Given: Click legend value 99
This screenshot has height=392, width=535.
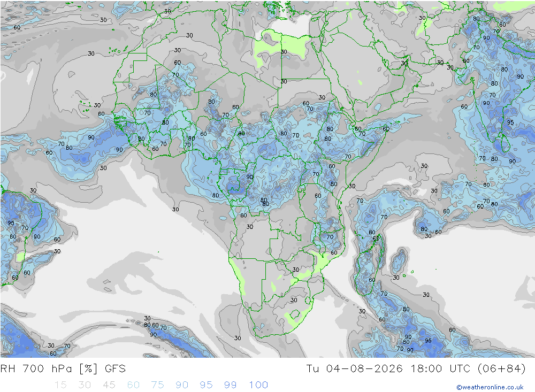Looking at the screenshot, I should point(230,385).
